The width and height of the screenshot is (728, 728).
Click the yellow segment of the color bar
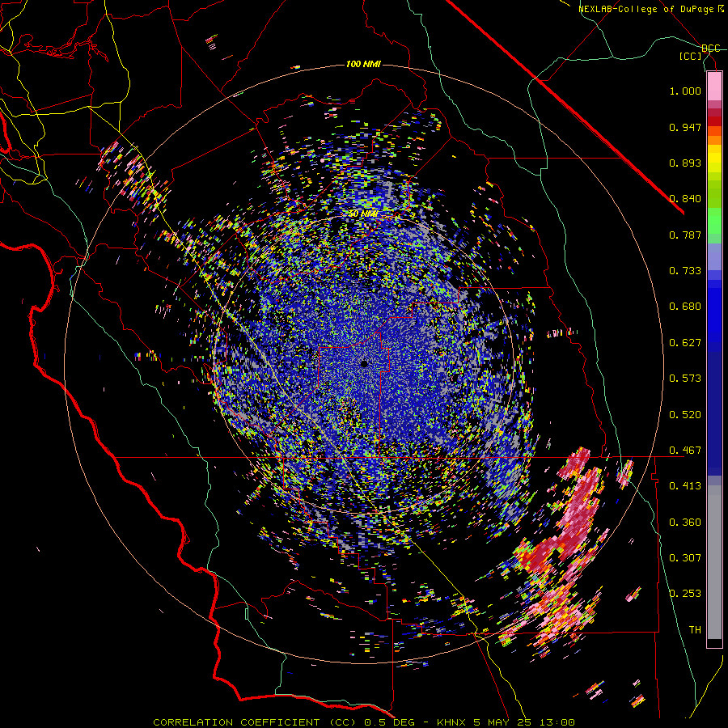tap(714, 159)
